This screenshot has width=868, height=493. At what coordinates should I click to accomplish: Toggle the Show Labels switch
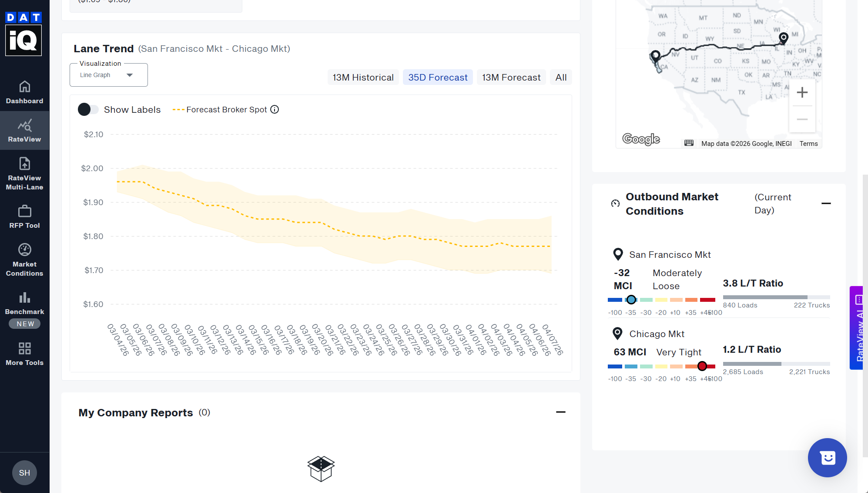(x=88, y=110)
